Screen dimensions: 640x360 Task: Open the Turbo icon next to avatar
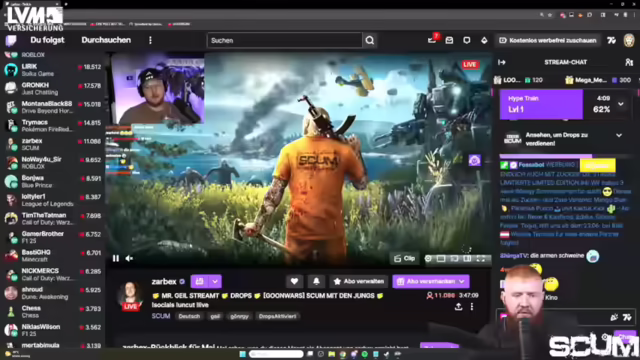(x=611, y=40)
